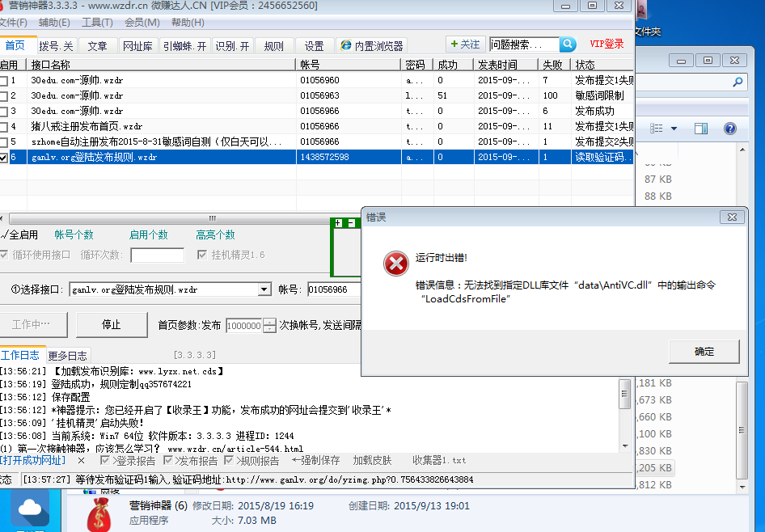The height and width of the screenshot is (532, 765).
Task: Uncheck the checkbox for row 6 ganlv.org
Action: (4, 158)
